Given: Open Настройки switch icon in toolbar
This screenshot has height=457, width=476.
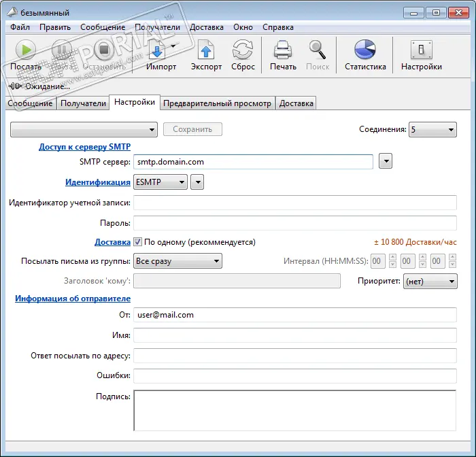Looking at the screenshot, I should [421, 50].
